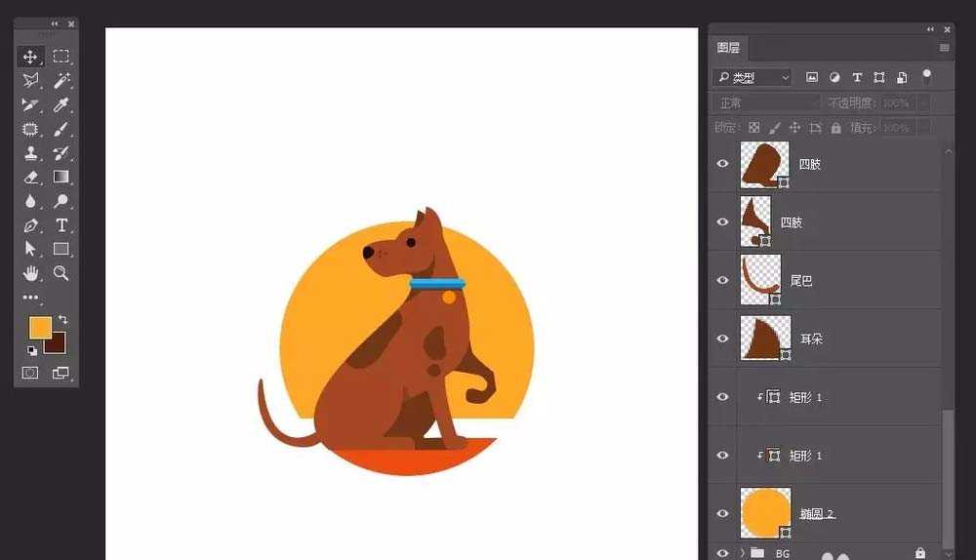
Task: Open the 正常 blend mode dropdown
Action: pos(767,102)
